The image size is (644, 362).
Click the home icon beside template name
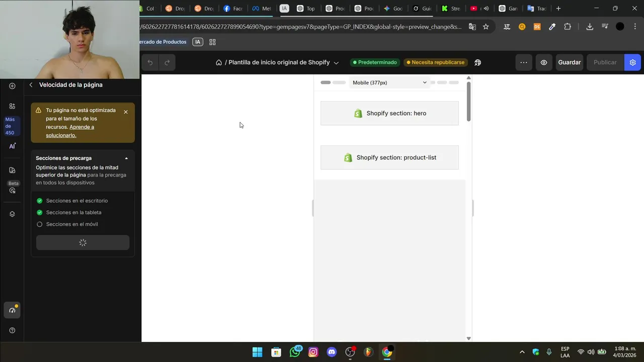coord(219,62)
